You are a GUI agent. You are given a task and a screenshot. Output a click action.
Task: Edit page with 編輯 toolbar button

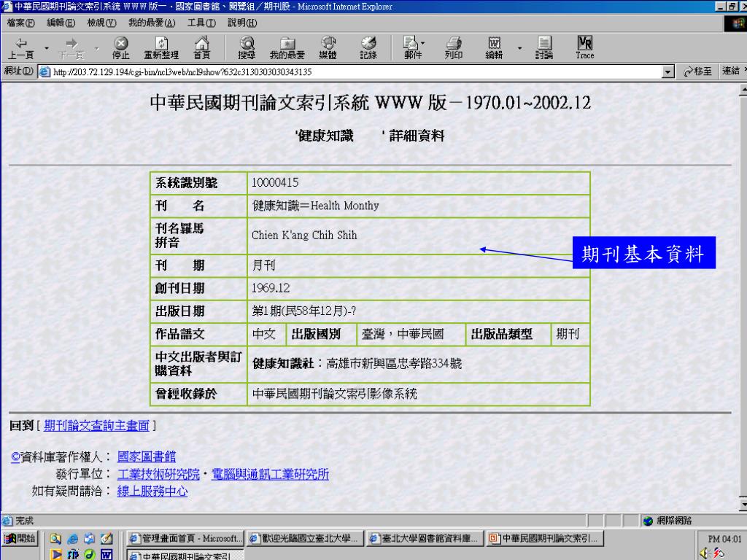(494, 48)
